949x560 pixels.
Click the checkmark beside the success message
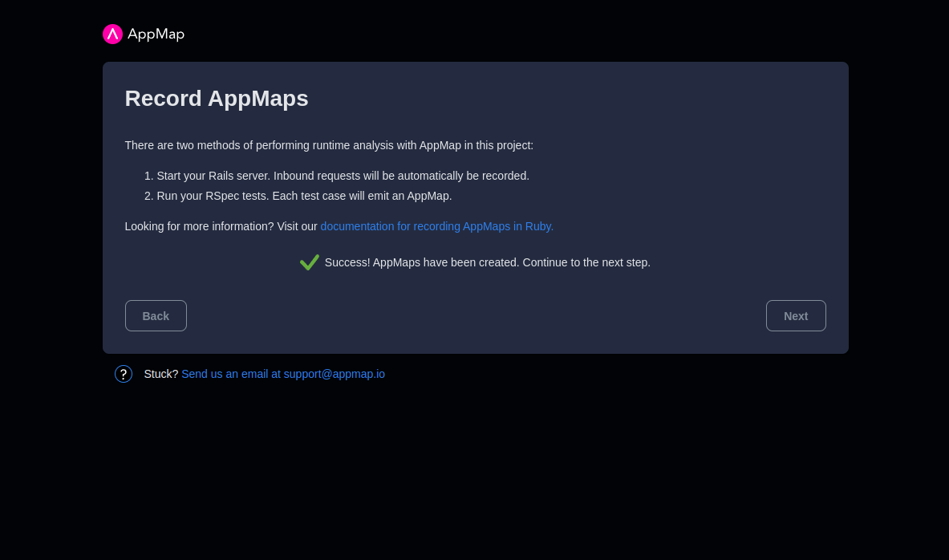click(310, 262)
